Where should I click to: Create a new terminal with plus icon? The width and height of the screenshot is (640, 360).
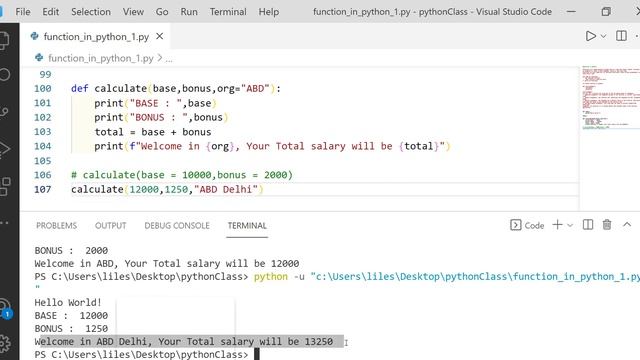click(x=557, y=224)
